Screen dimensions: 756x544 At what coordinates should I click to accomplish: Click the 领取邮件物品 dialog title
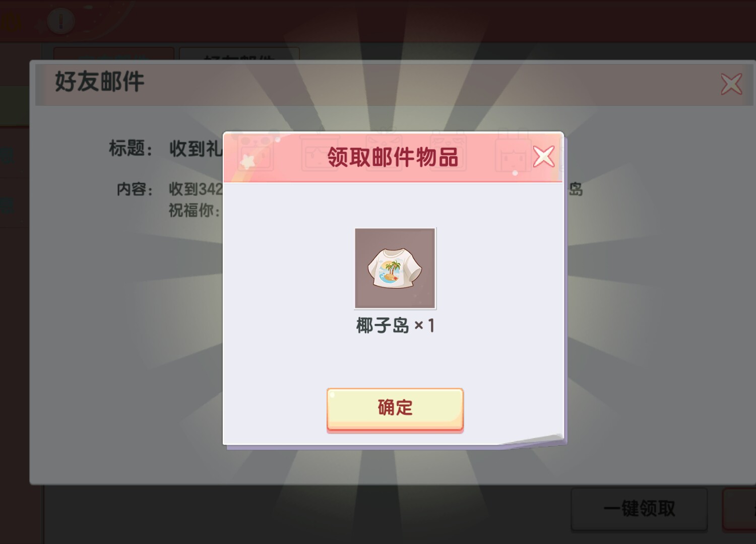[393, 157]
